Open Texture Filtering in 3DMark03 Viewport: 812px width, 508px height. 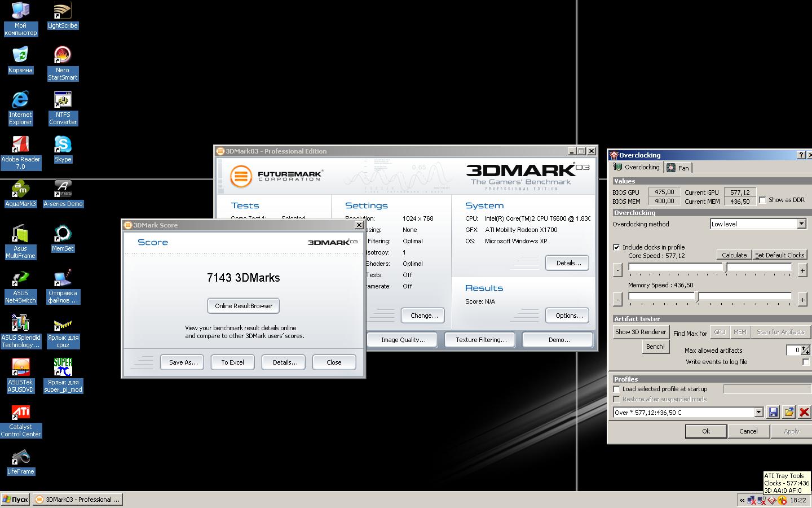point(481,340)
